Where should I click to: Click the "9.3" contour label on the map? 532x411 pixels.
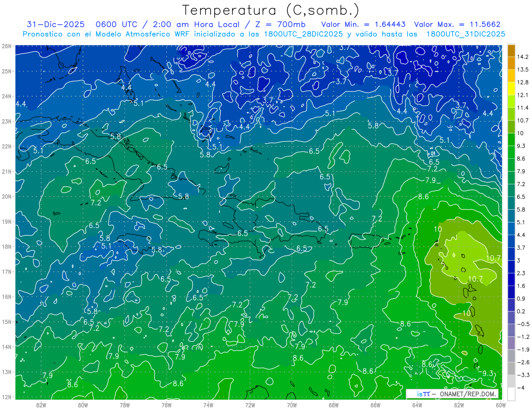488,373
